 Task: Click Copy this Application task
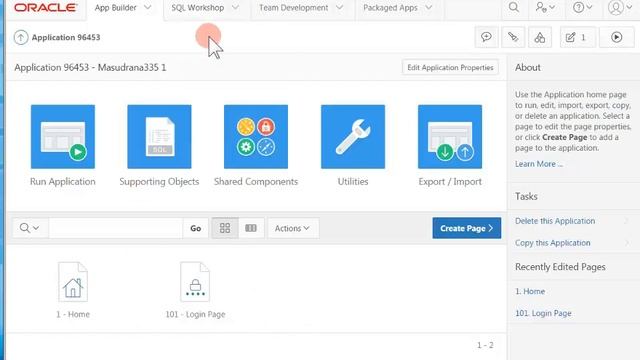tap(553, 243)
